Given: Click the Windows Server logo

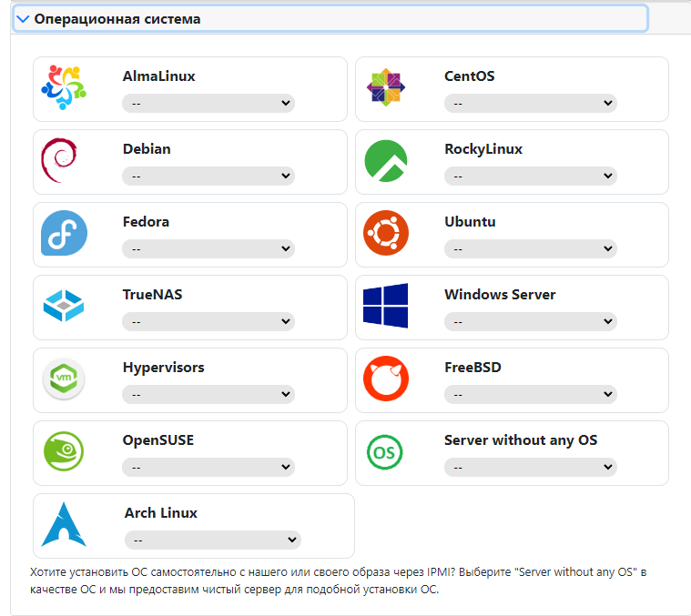Looking at the screenshot, I should point(386,306).
